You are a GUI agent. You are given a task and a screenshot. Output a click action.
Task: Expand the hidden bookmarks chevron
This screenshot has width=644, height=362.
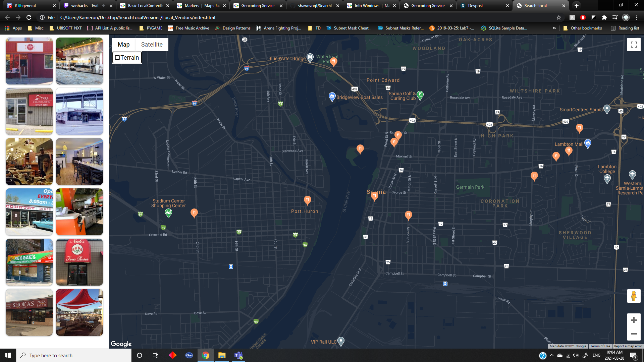554,28
